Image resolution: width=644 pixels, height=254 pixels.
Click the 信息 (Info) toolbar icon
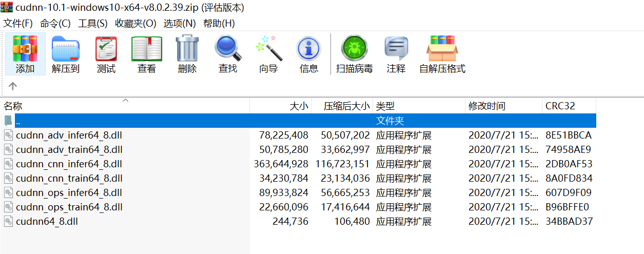[309, 49]
